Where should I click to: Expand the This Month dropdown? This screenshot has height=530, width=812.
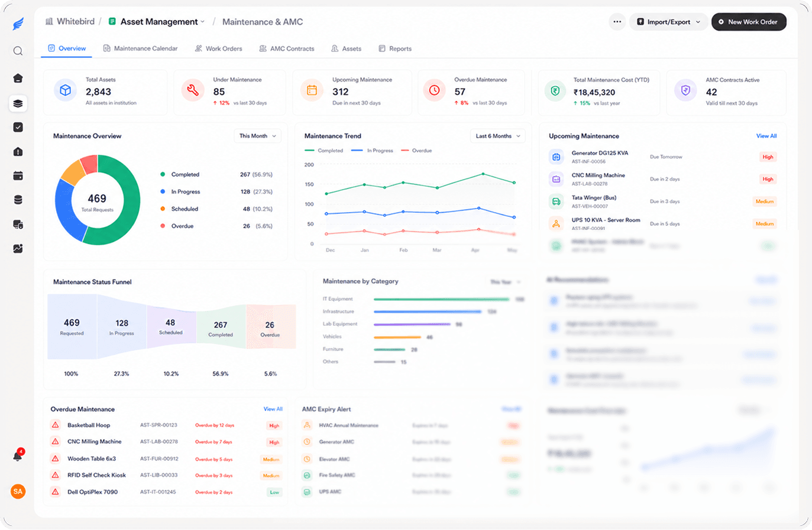(257, 136)
